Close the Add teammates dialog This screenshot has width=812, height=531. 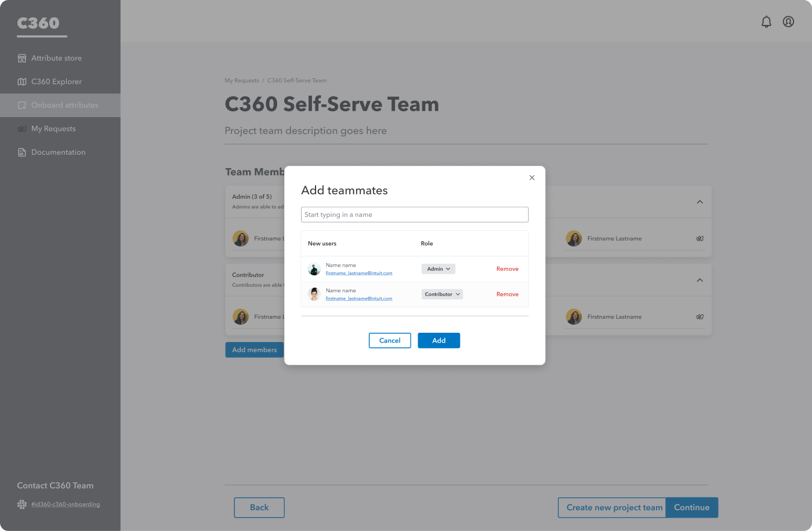(x=532, y=178)
